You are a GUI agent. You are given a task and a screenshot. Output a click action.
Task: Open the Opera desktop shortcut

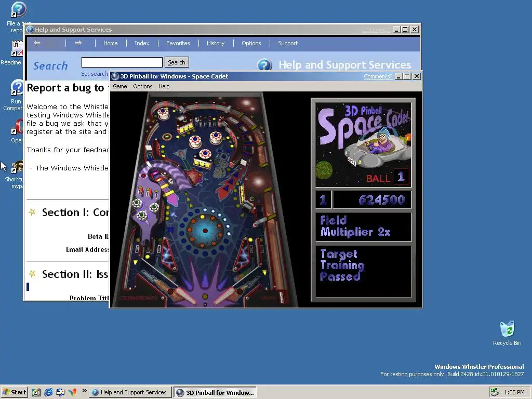coord(17,131)
